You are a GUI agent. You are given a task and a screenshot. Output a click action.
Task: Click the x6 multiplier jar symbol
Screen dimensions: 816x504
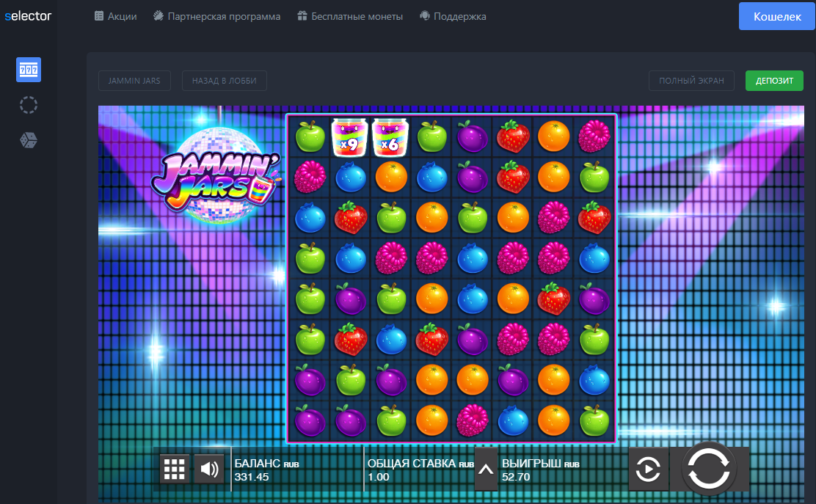pos(390,137)
